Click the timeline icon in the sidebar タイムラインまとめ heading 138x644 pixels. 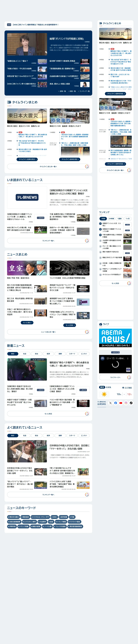(101, 23)
